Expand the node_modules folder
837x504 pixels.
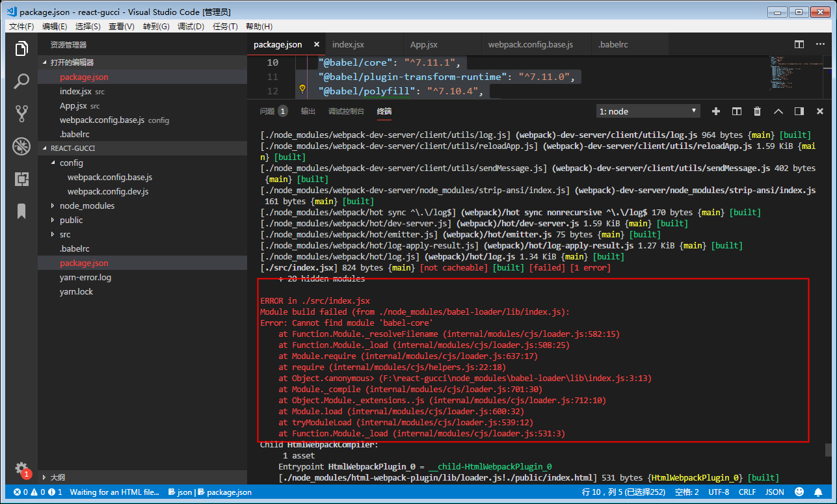click(x=53, y=206)
